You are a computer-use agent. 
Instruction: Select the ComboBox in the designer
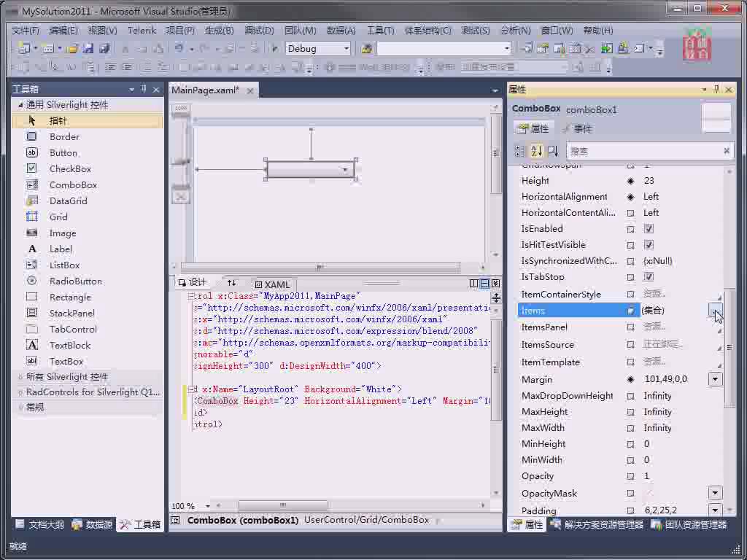coord(311,169)
